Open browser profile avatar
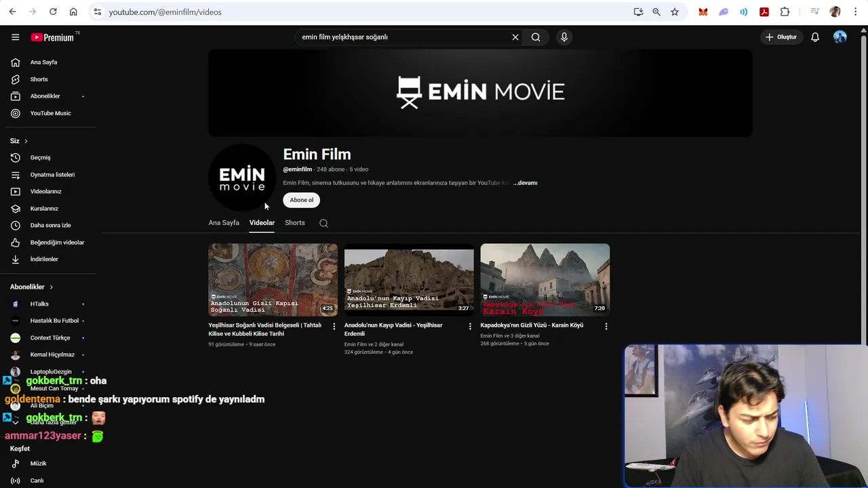 coord(835,12)
